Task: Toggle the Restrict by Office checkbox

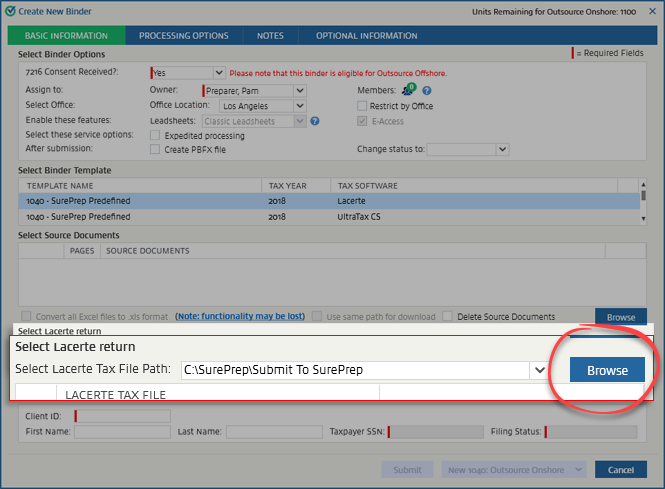Action: (x=362, y=106)
